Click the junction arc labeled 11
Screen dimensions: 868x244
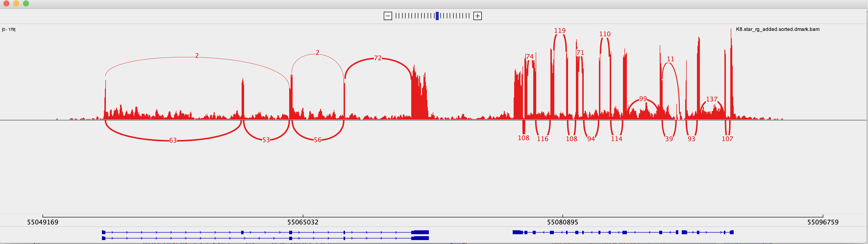click(670, 60)
